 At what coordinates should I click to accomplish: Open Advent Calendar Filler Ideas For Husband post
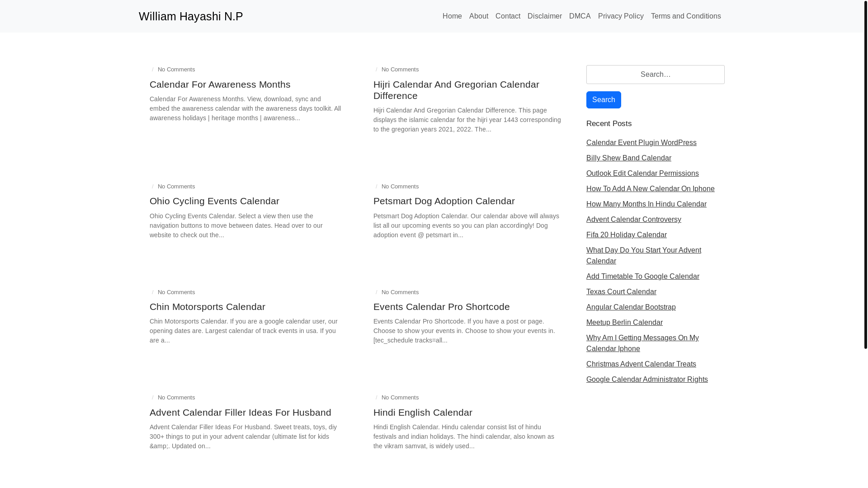point(240,413)
